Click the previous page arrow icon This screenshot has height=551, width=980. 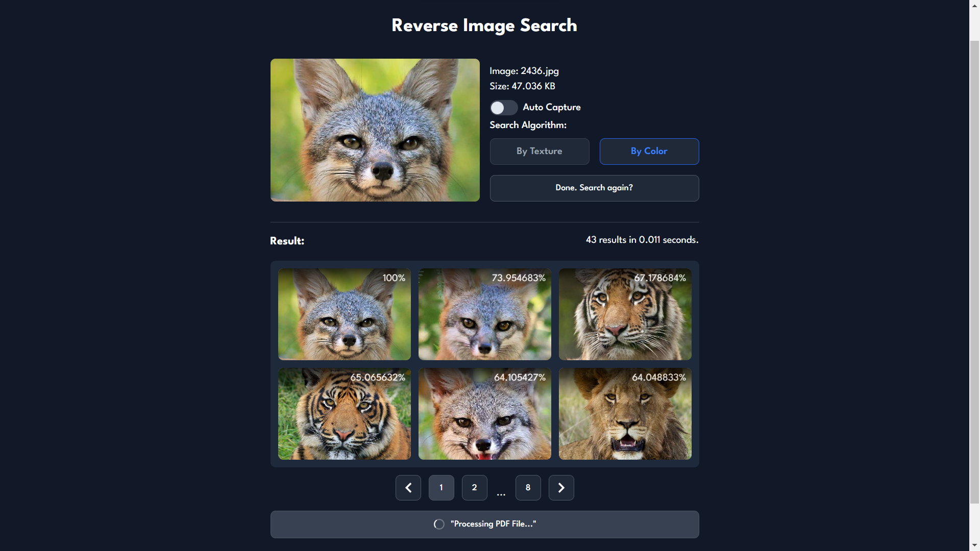pos(408,488)
